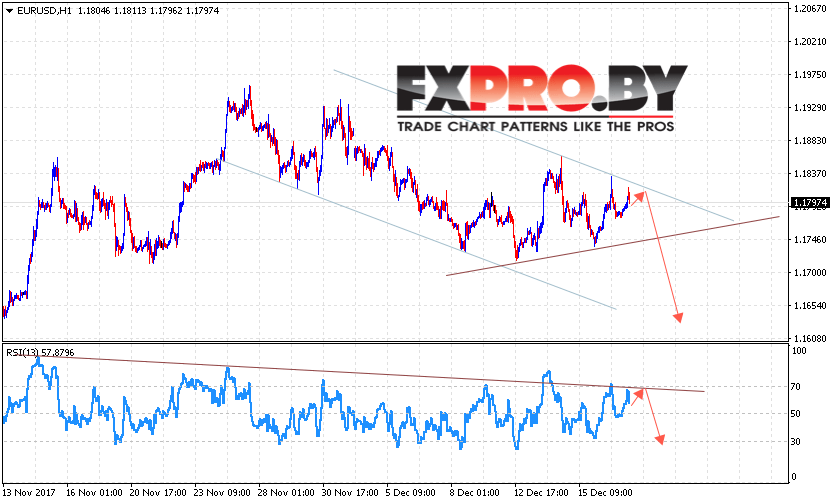Click the 1.19290 price axis label

[x=810, y=108]
